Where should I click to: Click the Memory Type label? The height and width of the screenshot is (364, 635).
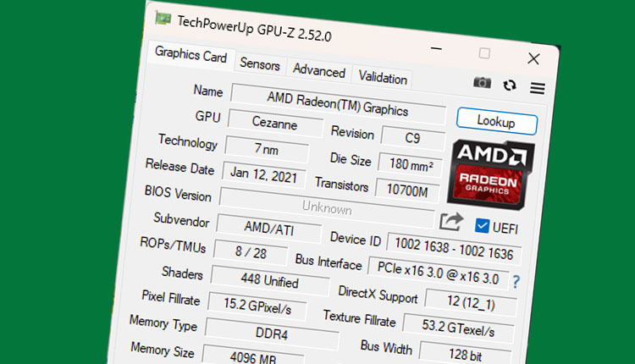tap(163, 323)
